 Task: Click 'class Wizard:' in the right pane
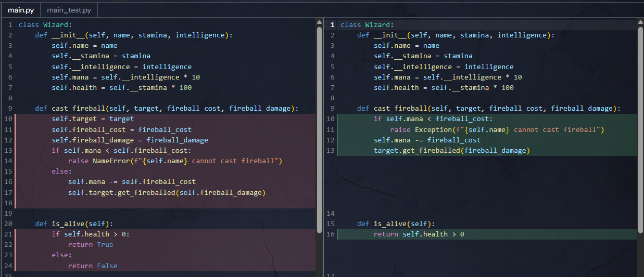(368, 25)
